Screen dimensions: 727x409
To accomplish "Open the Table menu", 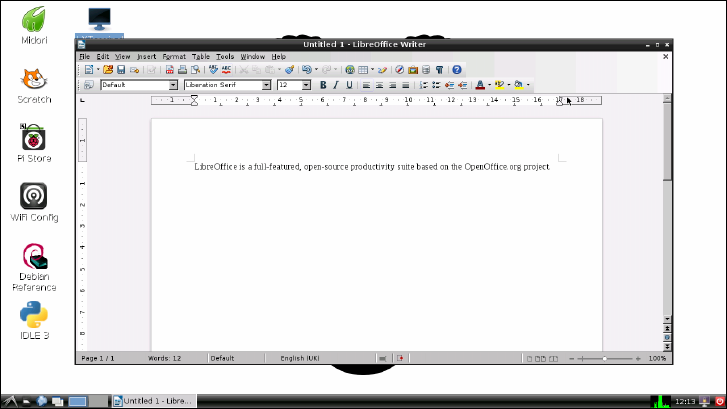I will click(x=201, y=57).
